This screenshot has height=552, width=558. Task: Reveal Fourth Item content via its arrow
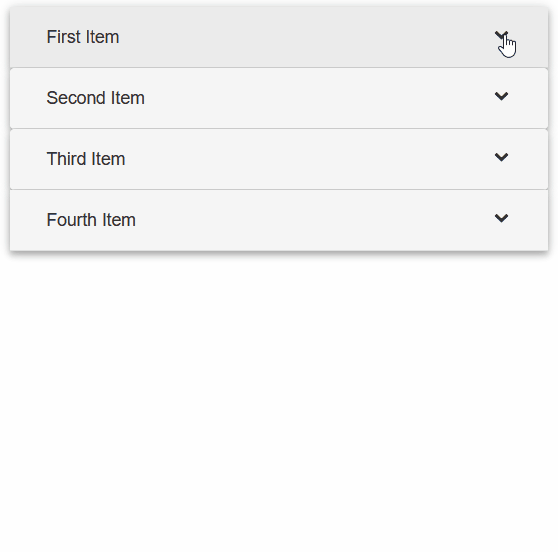[x=501, y=218]
